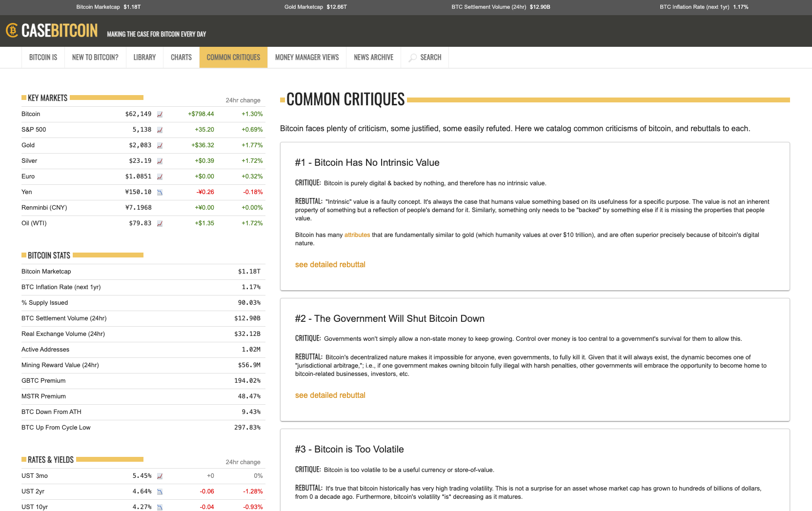Click the Euro market row label

pyautogui.click(x=28, y=177)
